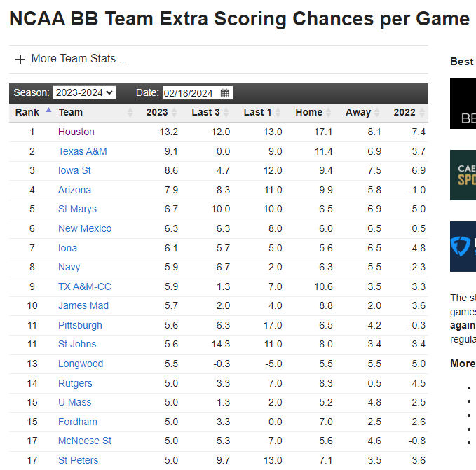Open the McNeese St team link

pos(85,441)
